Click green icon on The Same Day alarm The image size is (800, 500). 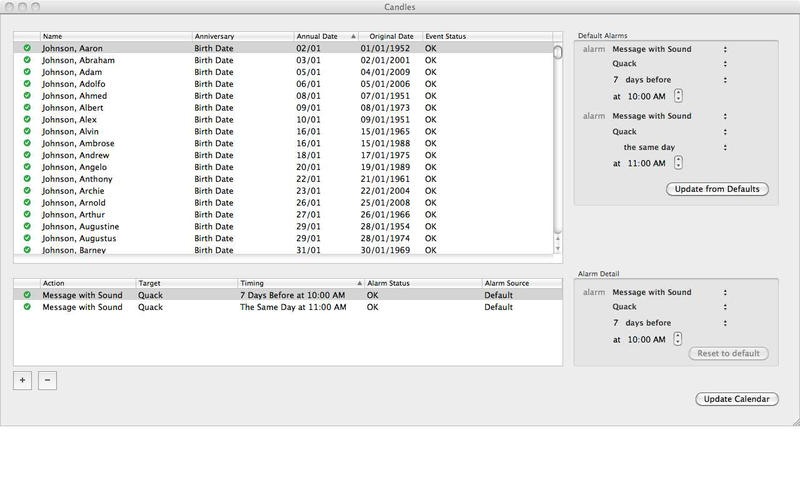[x=27, y=307]
